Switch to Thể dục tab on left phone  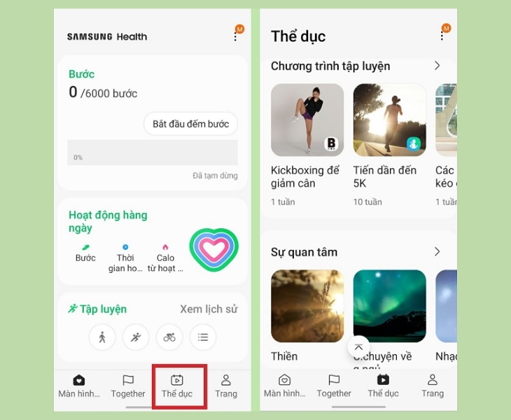click(177, 386)
